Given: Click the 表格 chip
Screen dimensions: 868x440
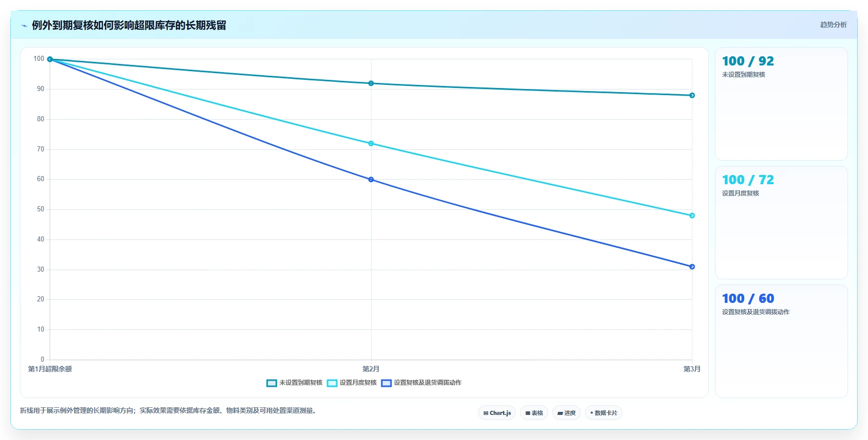Looking at the screenshot, I should (534, 413).
